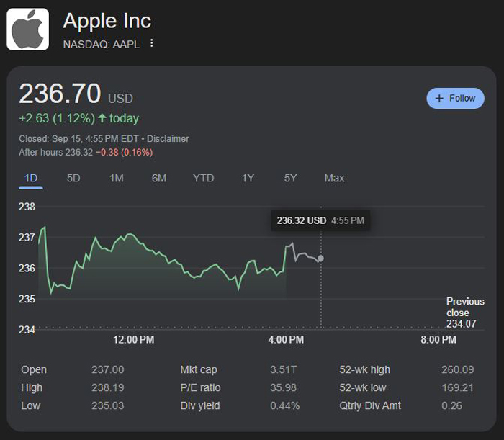Switch to the 5Y chart tab
This screenshot has width=504, height=440.
pos(290,178)
